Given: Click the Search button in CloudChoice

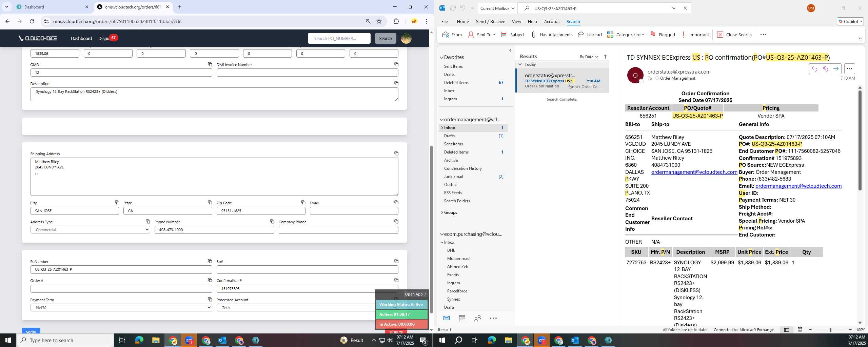Looking at the screenshot, I should (385, 38).
